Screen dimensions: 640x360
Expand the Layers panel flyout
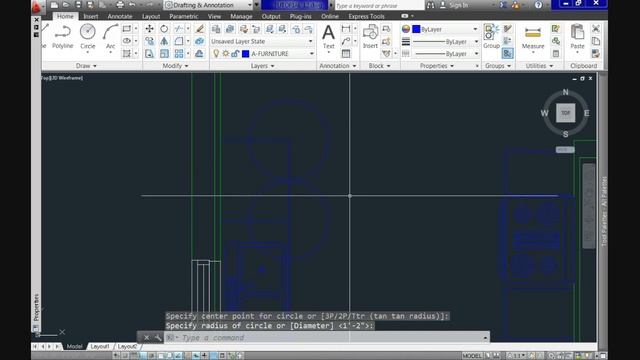pos(262,66)
